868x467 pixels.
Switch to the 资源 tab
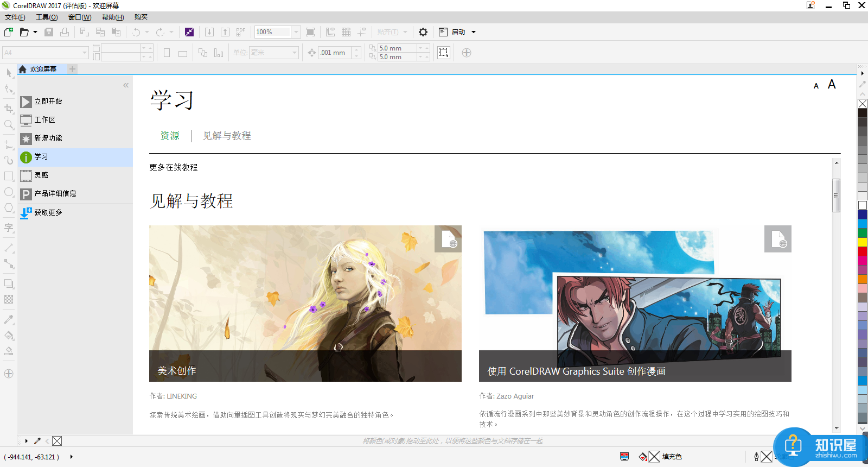pyautogui.click(x=170, y=136)
